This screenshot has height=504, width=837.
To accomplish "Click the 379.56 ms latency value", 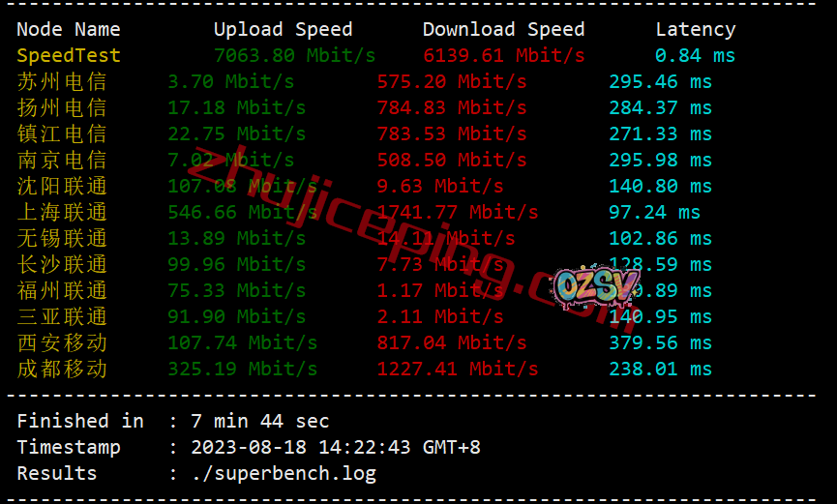I will coord(660,342).
